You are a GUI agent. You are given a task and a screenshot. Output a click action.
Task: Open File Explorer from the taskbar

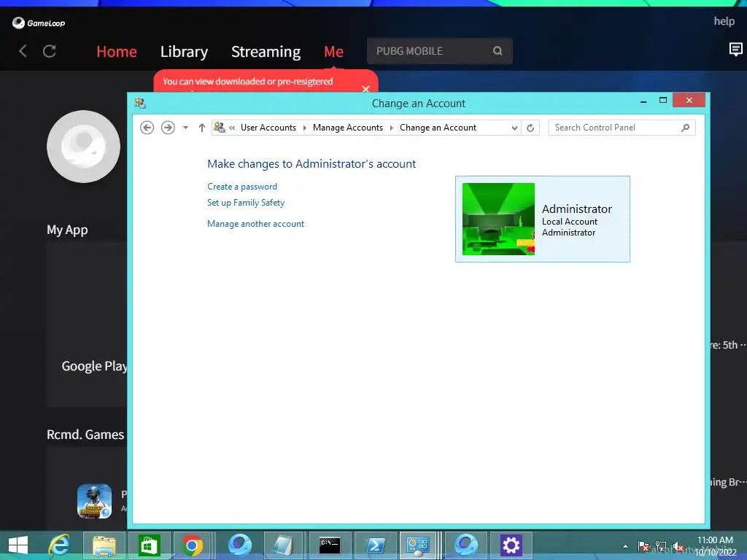coord(104,545)
